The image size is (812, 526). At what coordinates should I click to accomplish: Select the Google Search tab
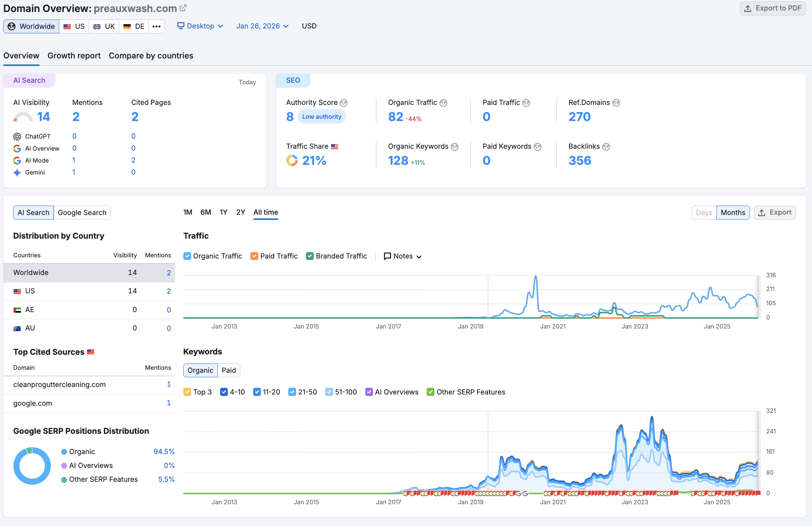[82, 212]
